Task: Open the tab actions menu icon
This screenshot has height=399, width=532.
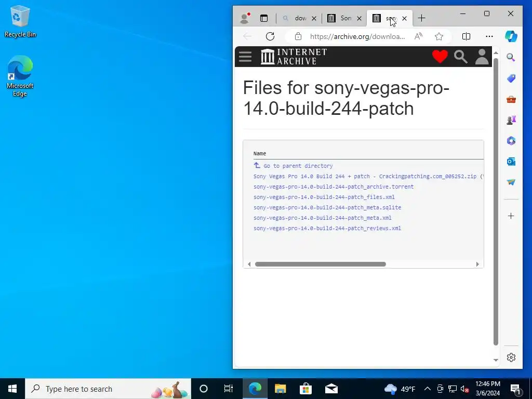Action: coord(263,18)
